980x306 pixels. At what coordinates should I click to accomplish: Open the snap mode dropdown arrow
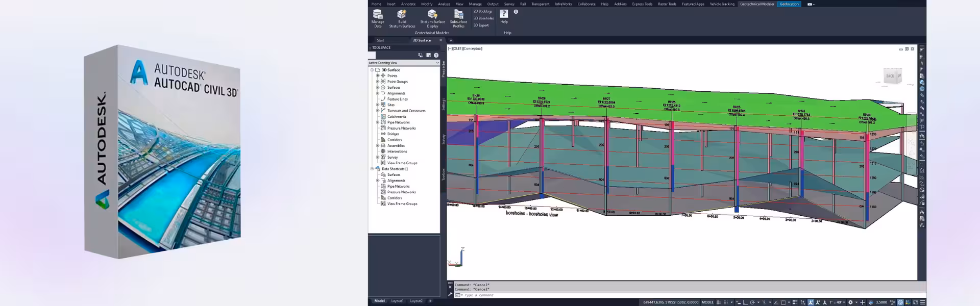coord(731,302)
